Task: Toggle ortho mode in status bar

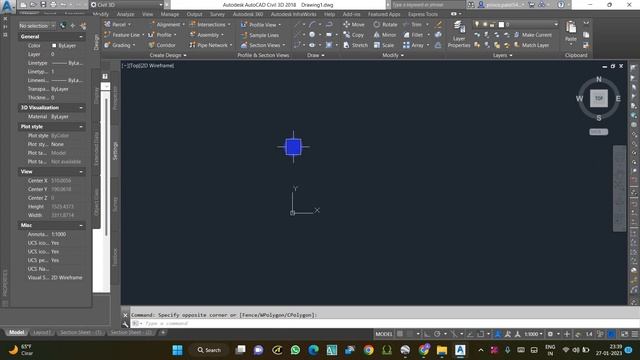Action: click(x=427, y=334)
